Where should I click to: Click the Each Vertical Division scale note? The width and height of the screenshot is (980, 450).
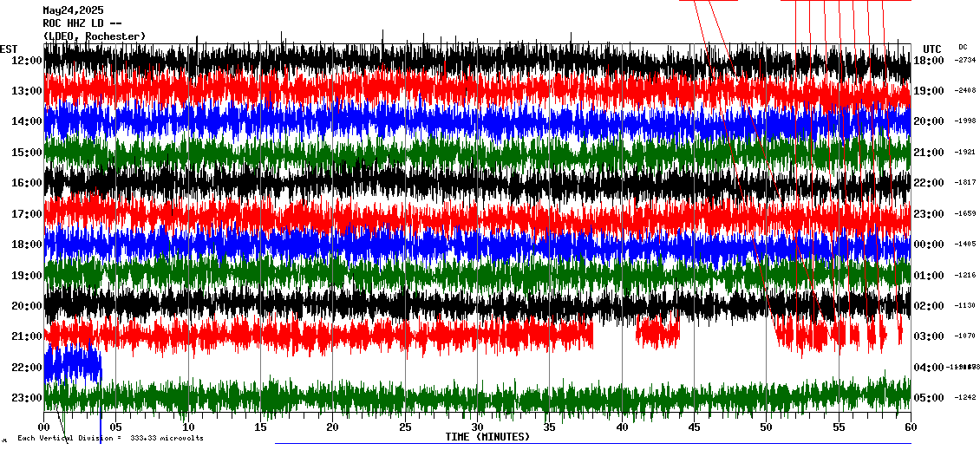click(110, 438)
